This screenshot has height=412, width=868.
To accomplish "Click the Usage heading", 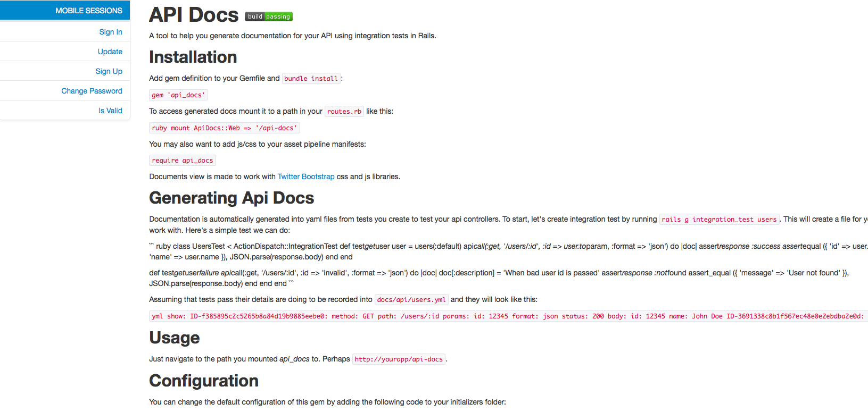I will (x=175, y=338).
